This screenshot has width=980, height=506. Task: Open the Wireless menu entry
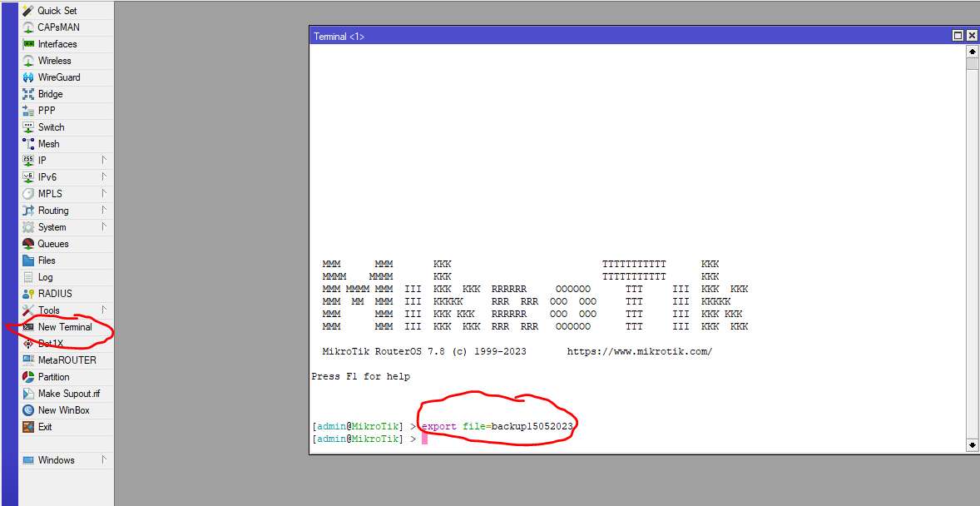pyautogui.click(x=67, y=61)
